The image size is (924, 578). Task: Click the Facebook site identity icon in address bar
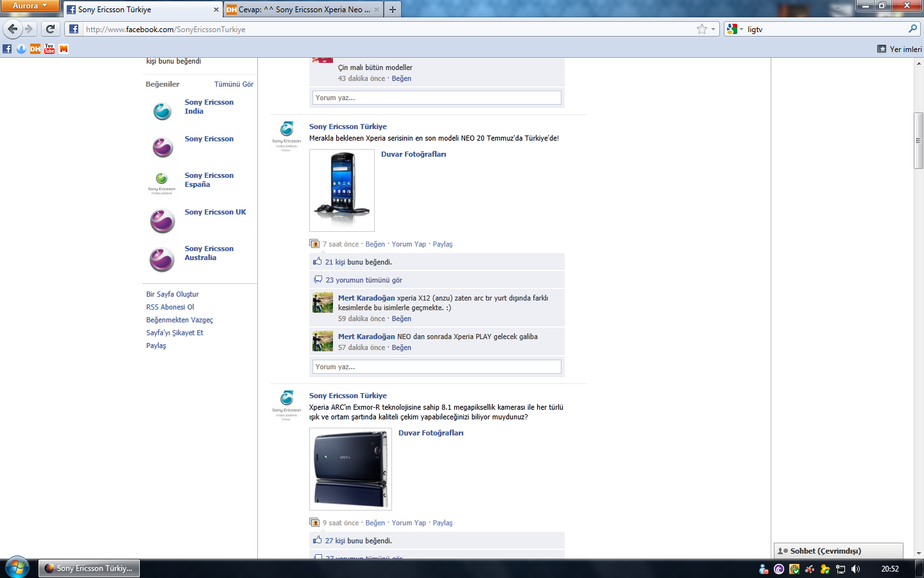click(x=74, y=29)
